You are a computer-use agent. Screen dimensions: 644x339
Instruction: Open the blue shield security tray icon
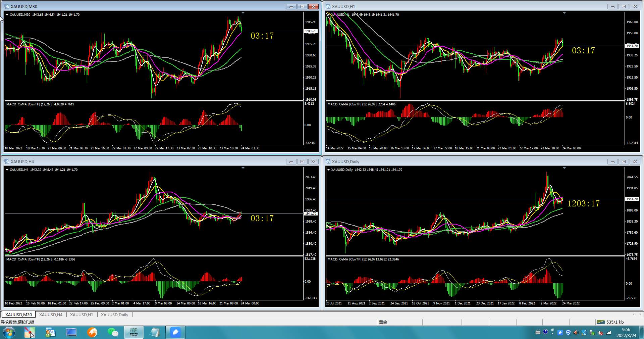(568, 333)
